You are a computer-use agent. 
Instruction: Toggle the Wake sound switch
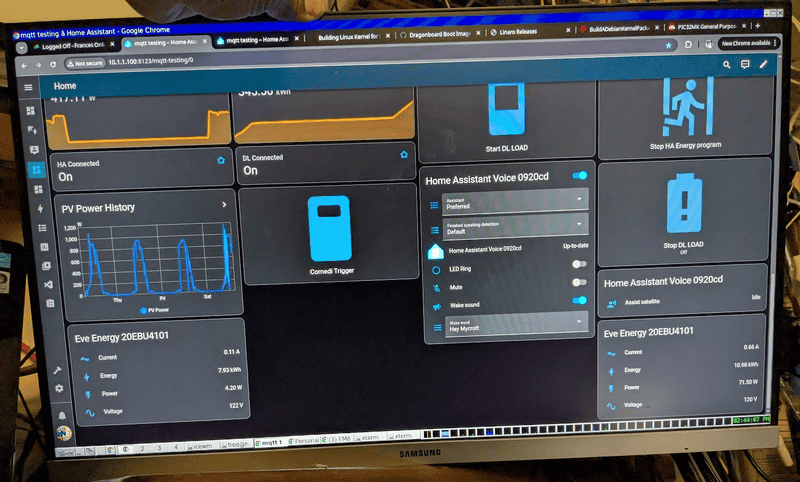pyautogui.click(x=580, y=300)
